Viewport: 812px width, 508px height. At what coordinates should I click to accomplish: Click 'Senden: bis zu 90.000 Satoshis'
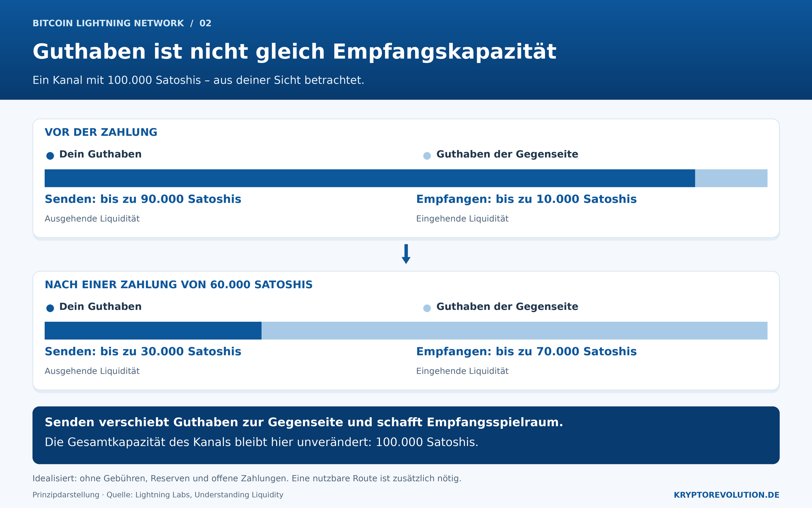(143, 199)
